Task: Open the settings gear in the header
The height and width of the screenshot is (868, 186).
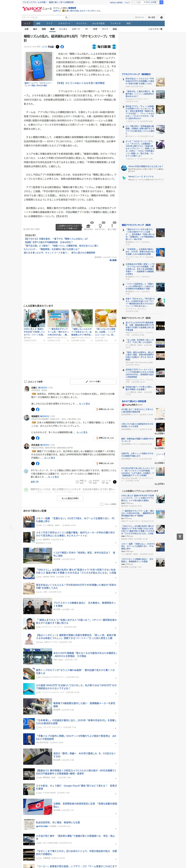Action: click(x=161, y=17)
